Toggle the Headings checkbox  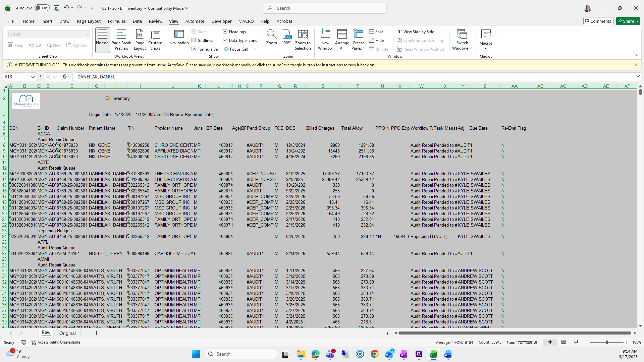click(225, 32)
